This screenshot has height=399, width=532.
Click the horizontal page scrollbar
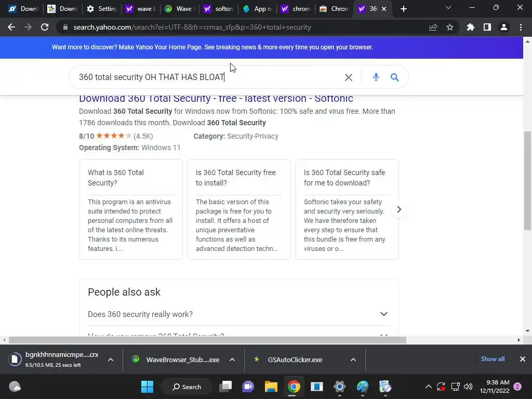click(x=207, y=340)
